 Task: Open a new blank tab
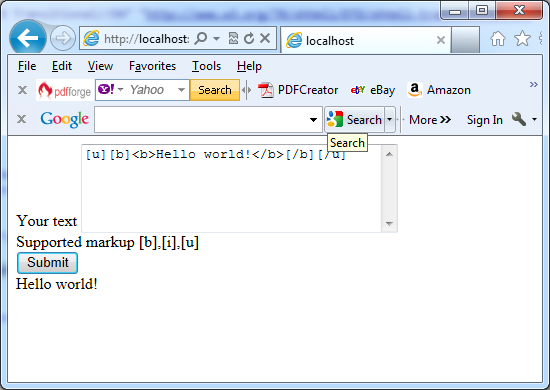tap(465, 41)
